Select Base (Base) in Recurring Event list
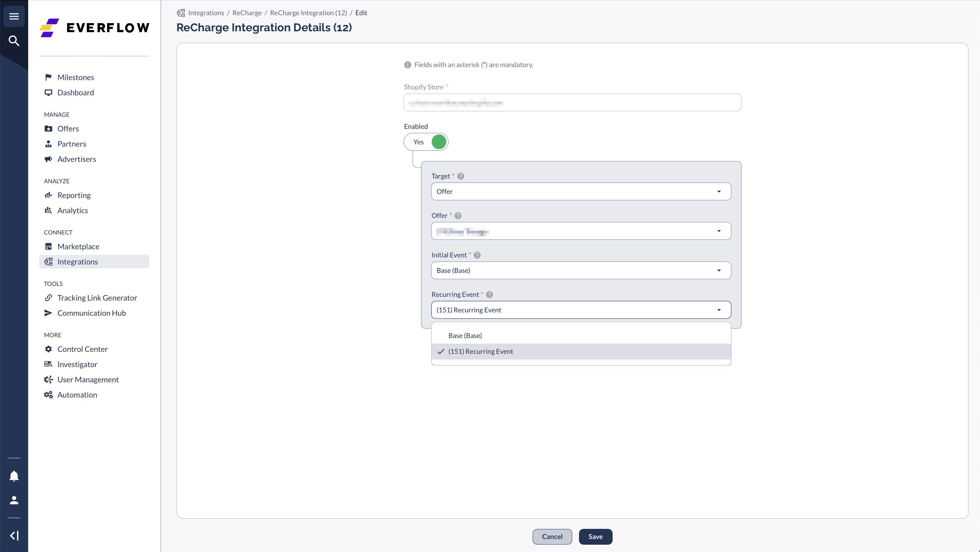 (x=581, y=336)
